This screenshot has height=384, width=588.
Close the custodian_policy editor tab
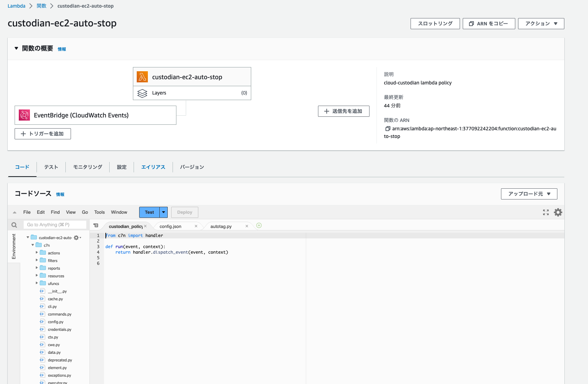[145, 226]
